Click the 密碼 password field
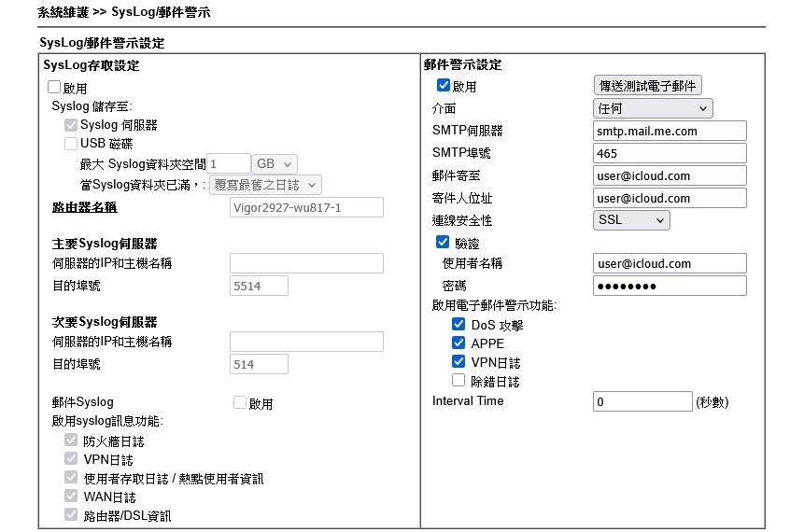 (670, 286)
